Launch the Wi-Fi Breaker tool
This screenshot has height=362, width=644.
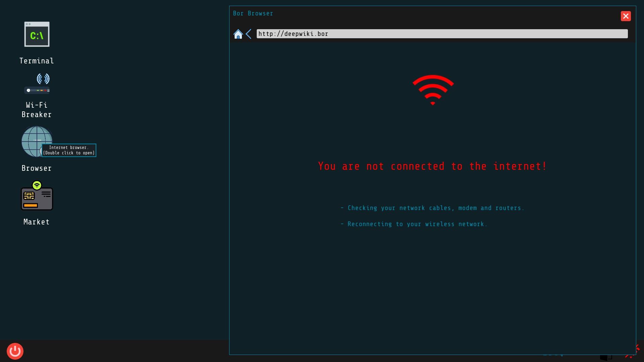(x=37, y=83)
